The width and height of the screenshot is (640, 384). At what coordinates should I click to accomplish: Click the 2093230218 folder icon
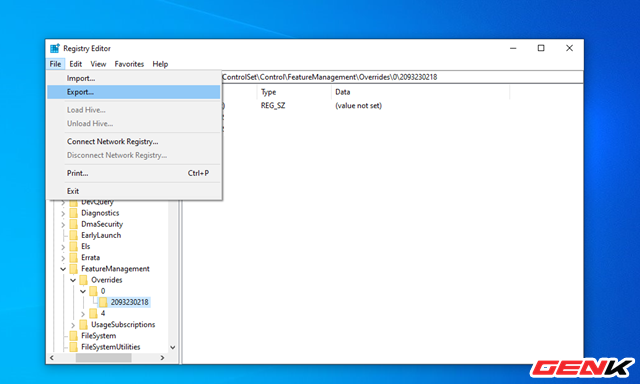click(103, 302)
